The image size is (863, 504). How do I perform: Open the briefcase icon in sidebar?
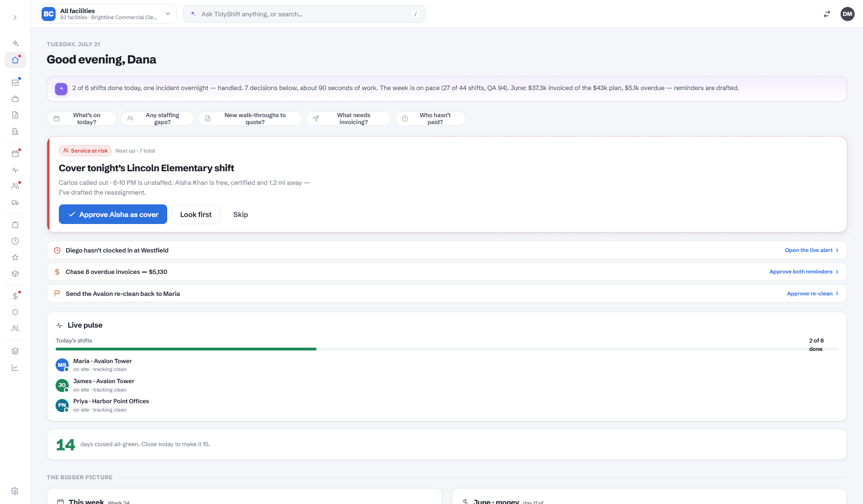[15, 99]
